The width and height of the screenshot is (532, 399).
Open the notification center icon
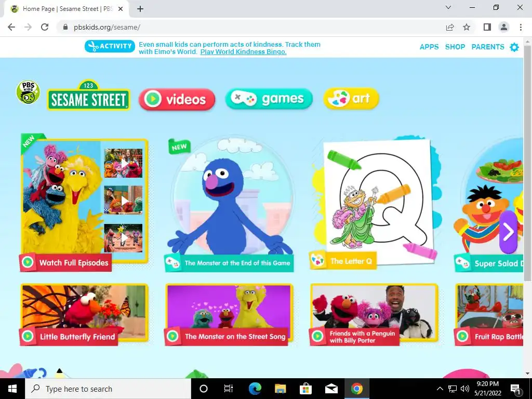point(516,389)
